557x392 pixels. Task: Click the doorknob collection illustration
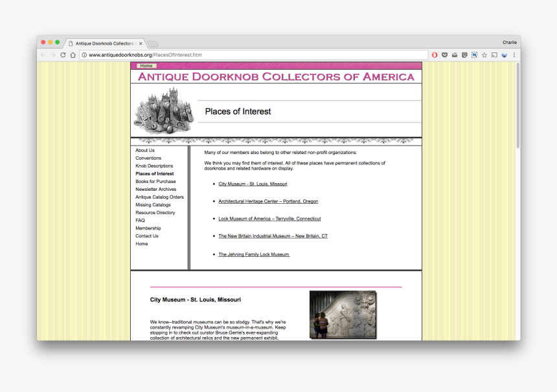tap(164, 111)
